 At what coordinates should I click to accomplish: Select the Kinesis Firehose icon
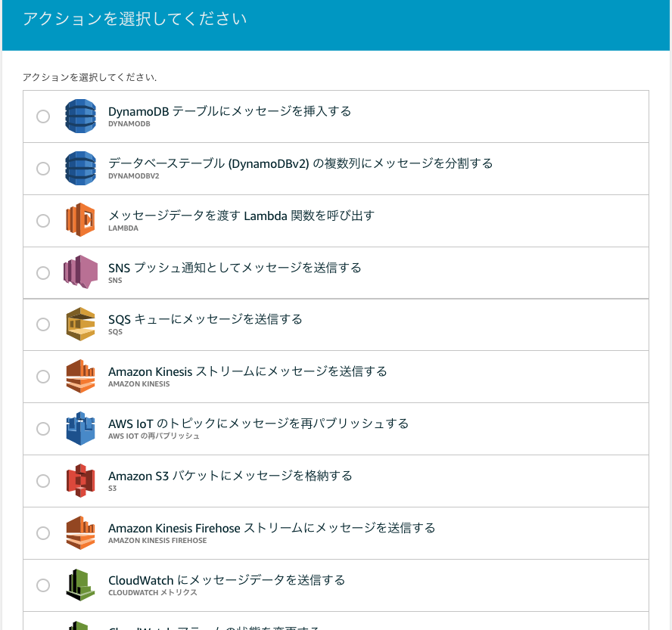[x=79, y=532]
